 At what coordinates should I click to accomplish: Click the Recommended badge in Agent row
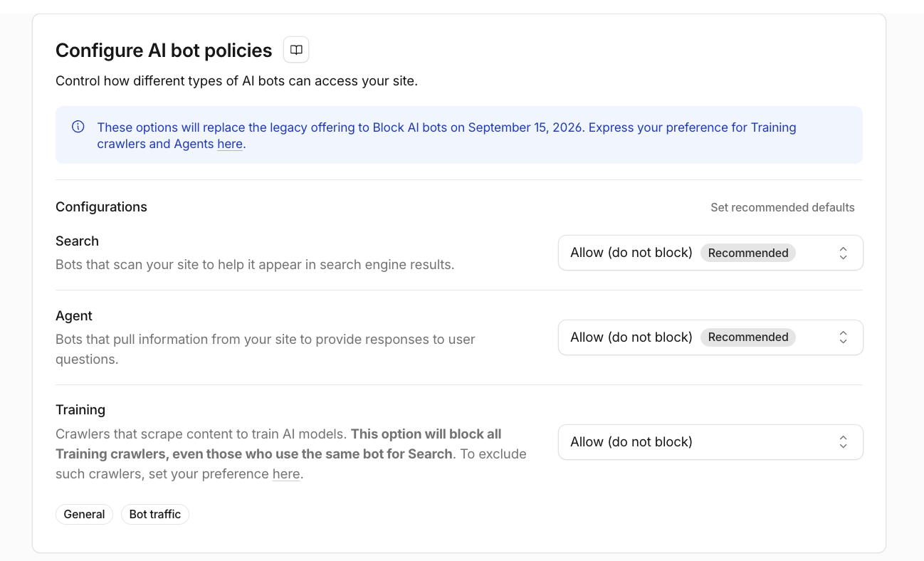(748, 337)
